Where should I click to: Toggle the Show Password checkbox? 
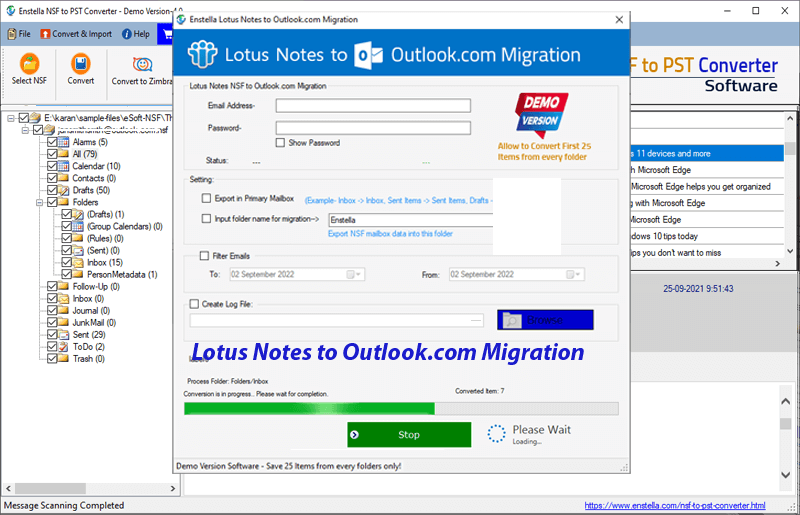(x=280, y=142)
